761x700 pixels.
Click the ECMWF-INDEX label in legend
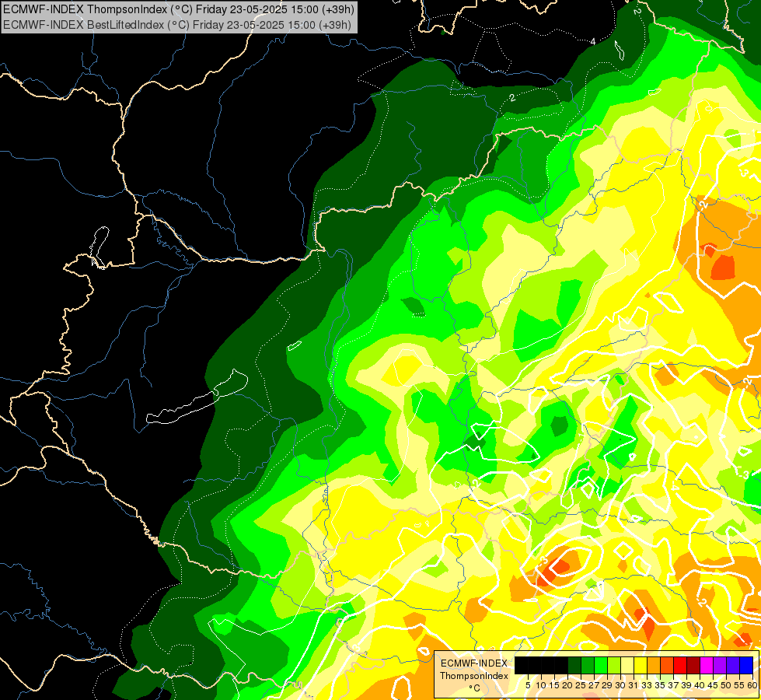[474, 663]
